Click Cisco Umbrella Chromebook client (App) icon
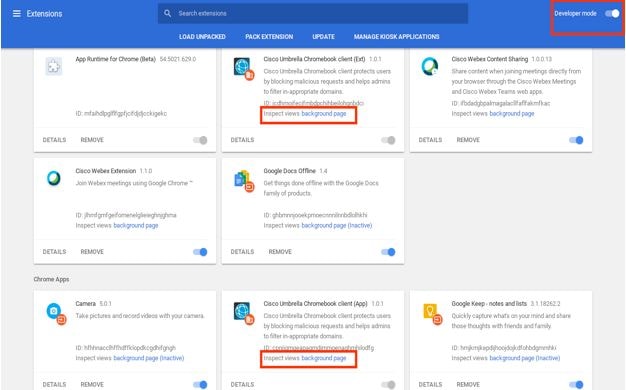The height and width of the screenshot is (390, 626). coord(244,313)
